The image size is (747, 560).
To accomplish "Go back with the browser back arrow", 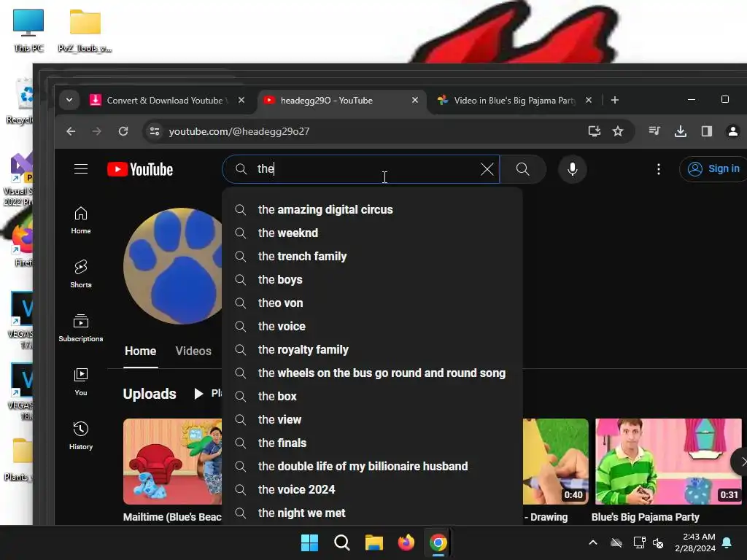I will click(71, 131).
